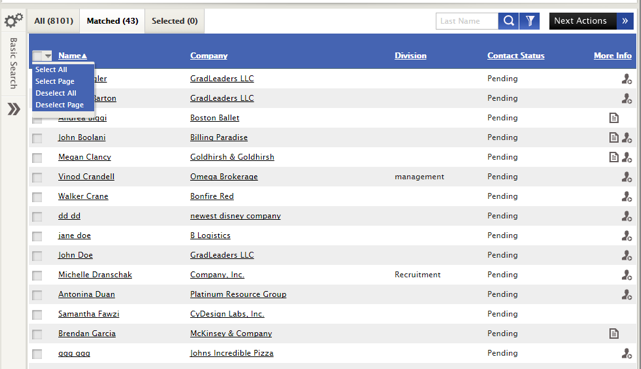Open the person icon for Michelle Dranschak
Viewport: 641px width, 369px height.
(627, 275)
